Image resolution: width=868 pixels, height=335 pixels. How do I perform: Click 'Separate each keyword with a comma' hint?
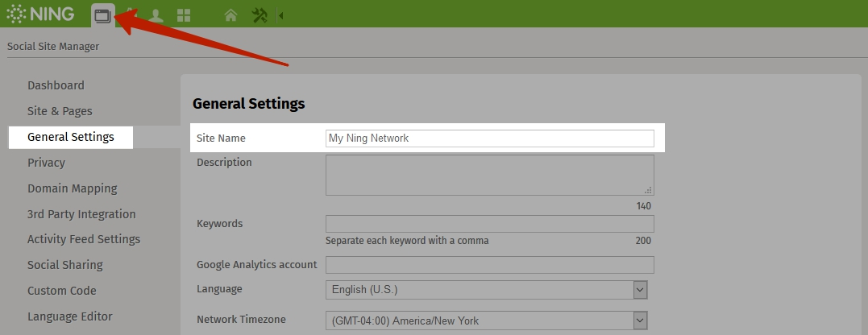407,241
